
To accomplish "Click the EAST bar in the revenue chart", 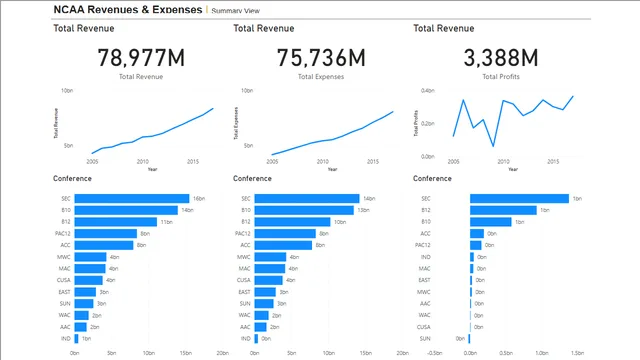I will click(85, 292).
